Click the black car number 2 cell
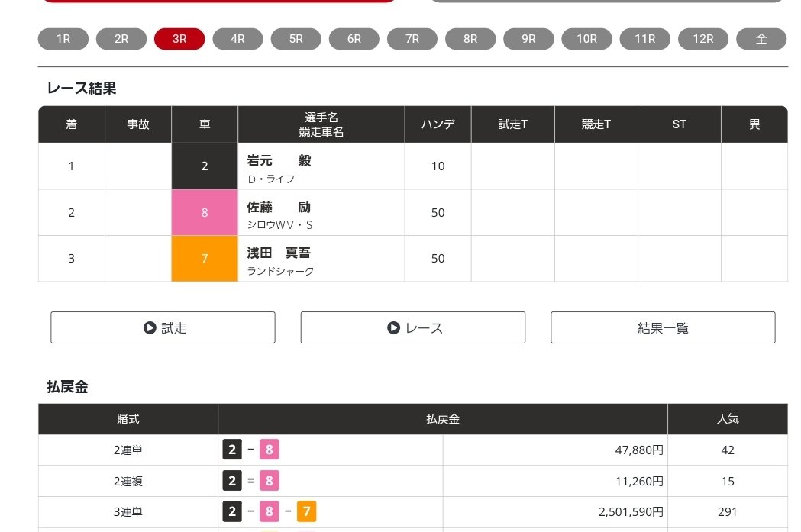Image resolution: width=801 pixels, height=532 pixels. (x=205, y=166)
